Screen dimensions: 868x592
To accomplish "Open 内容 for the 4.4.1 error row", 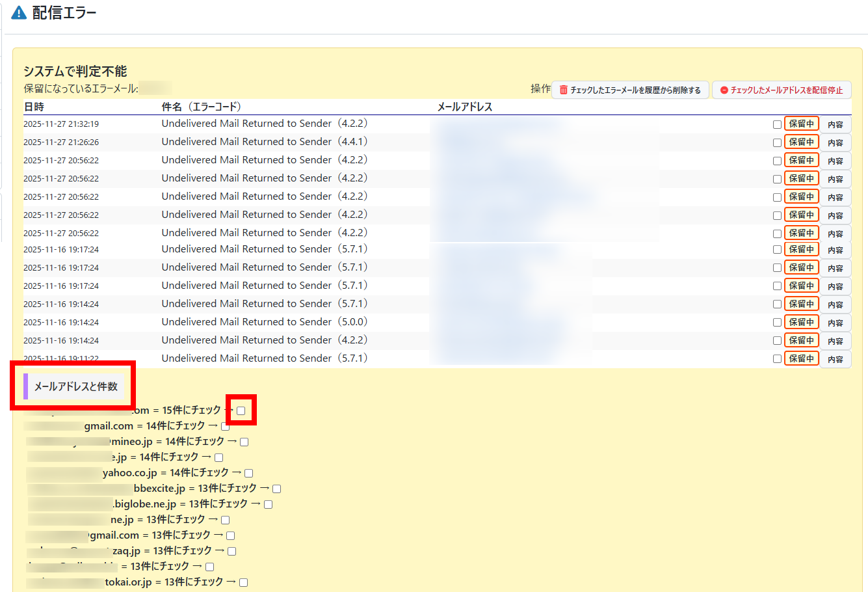I will pos(835,142).
